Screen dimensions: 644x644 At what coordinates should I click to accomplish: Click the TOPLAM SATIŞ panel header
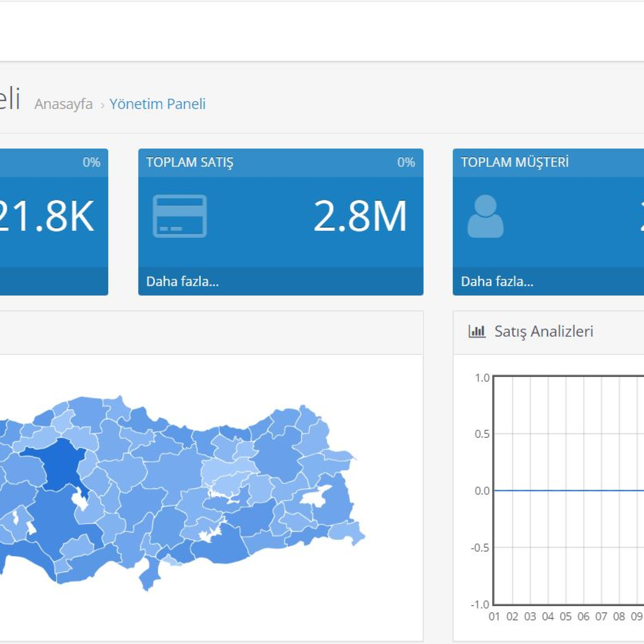[190, 162]
